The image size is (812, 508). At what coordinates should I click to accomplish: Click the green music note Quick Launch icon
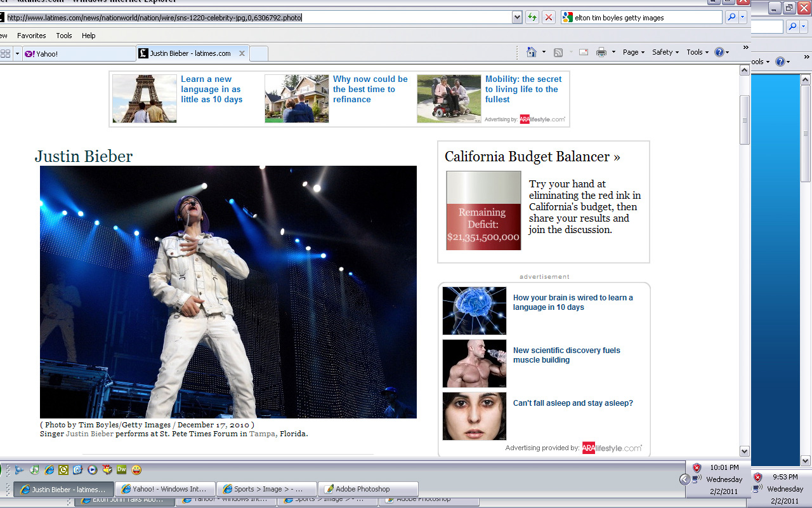click(x=35, y=470)
